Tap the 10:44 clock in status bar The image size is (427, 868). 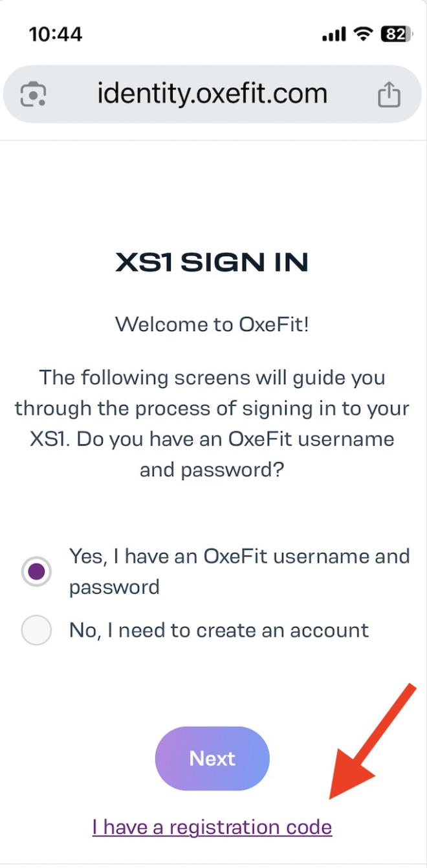pos(56,34)
